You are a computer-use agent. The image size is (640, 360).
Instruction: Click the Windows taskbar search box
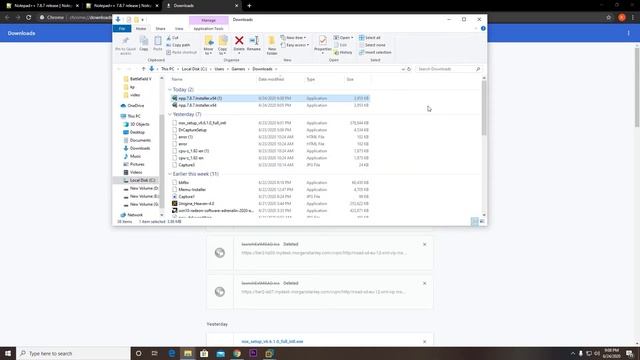pyautogui.click(x=73, y=353)
